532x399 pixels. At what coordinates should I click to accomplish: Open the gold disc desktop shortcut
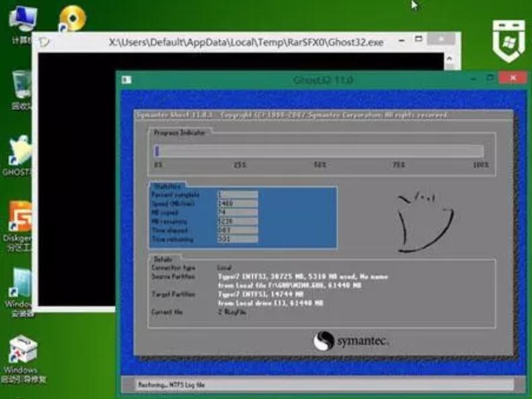point(72,19)
